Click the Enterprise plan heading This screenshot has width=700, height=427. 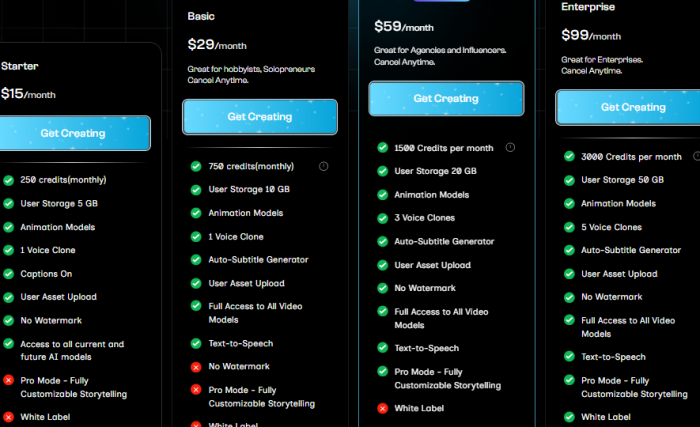coord(588,7)
